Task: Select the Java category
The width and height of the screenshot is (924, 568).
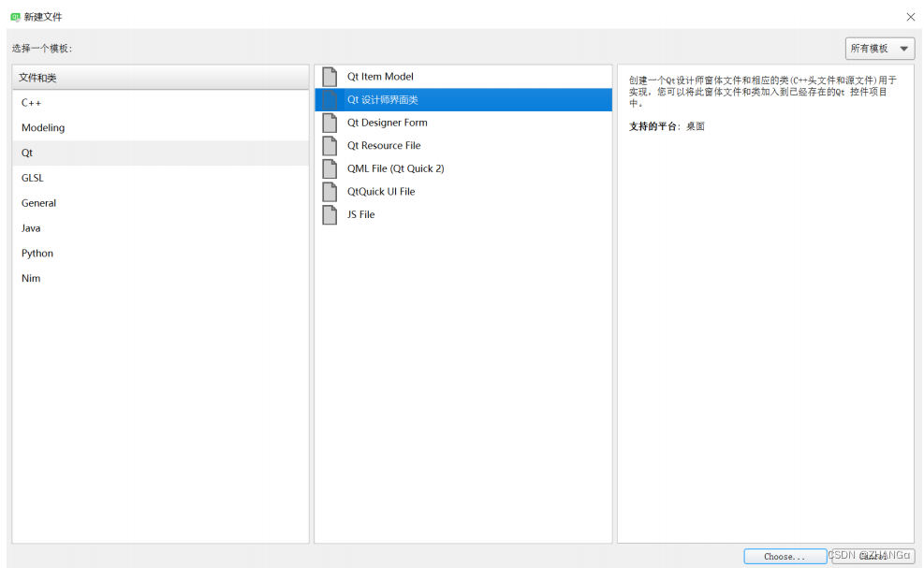Action: tap(160, 228)
